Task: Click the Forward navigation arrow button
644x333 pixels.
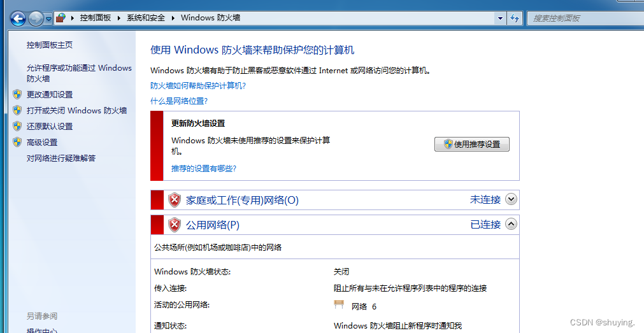Action: click(36, 18)
